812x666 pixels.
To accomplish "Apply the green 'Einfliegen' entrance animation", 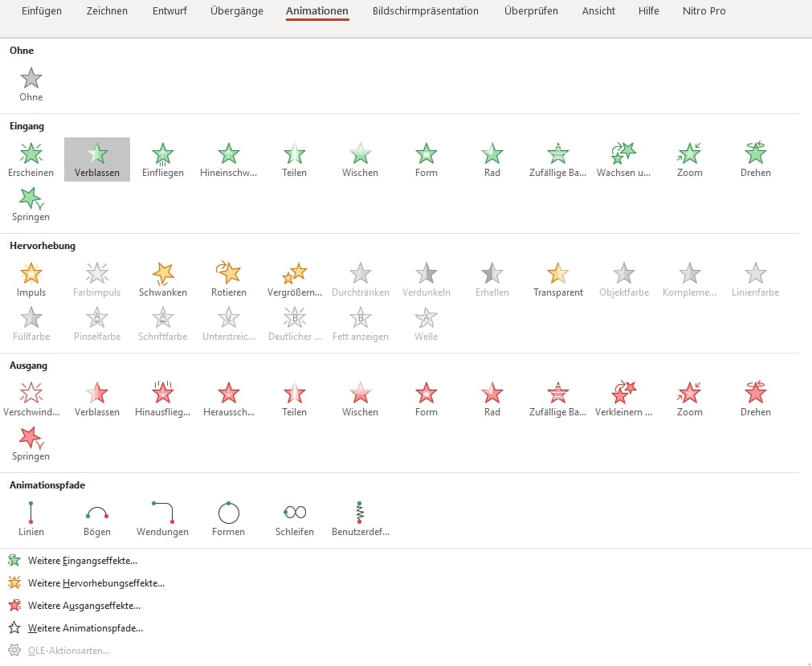I will pyautogui.click(x=163, y=159).
